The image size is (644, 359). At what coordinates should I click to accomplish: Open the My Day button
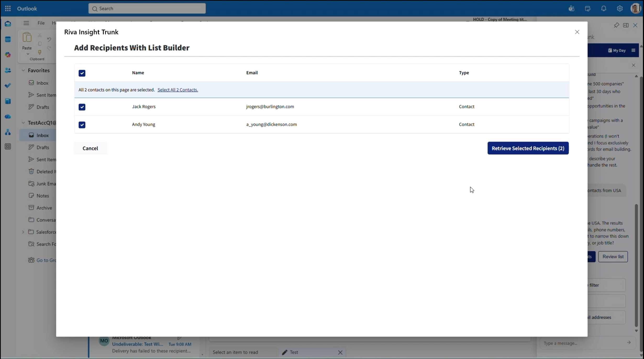[x=617, y=50]
